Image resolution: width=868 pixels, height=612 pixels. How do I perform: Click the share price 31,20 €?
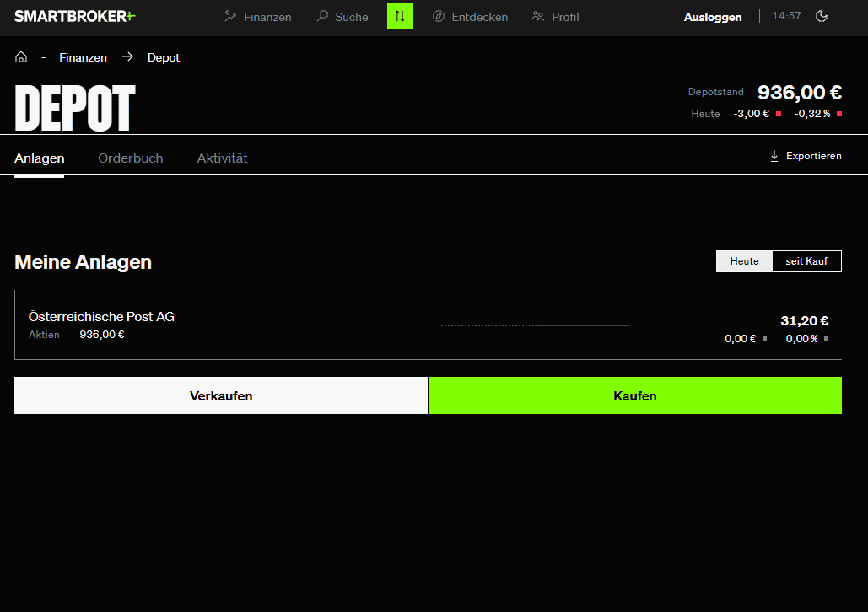coord(805,321)
